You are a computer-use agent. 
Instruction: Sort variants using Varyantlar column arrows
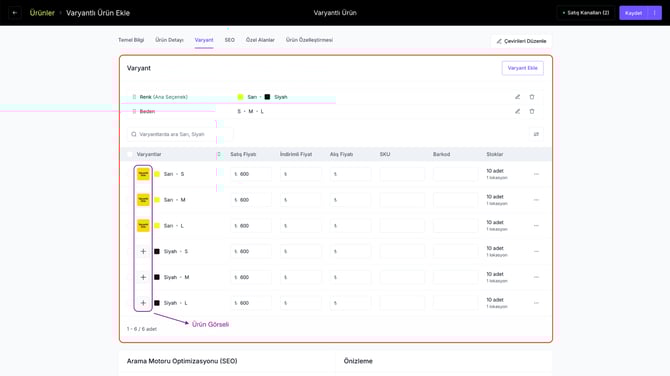[x=219, y=154]
